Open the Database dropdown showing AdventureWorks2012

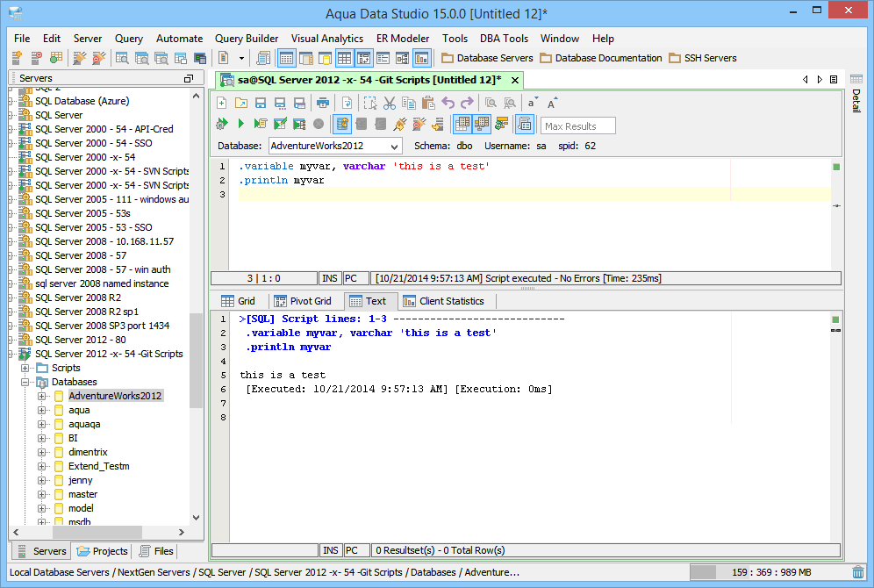click(393, 147)
